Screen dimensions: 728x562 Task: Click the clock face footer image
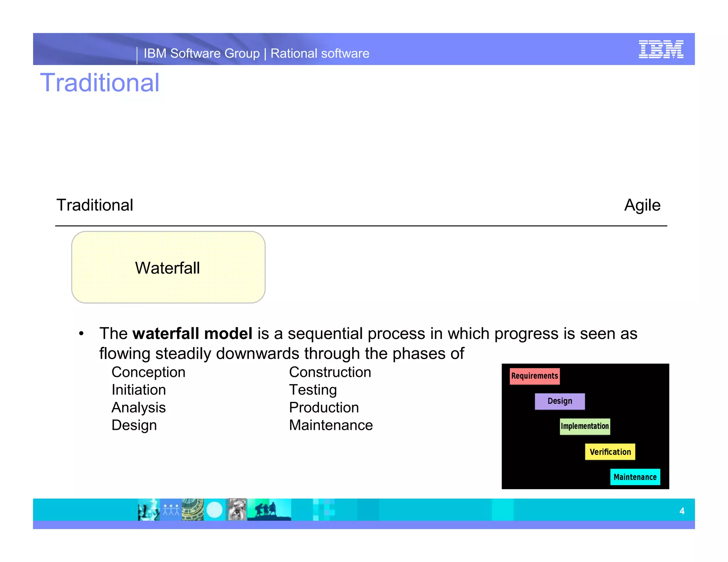pos(193,510)
